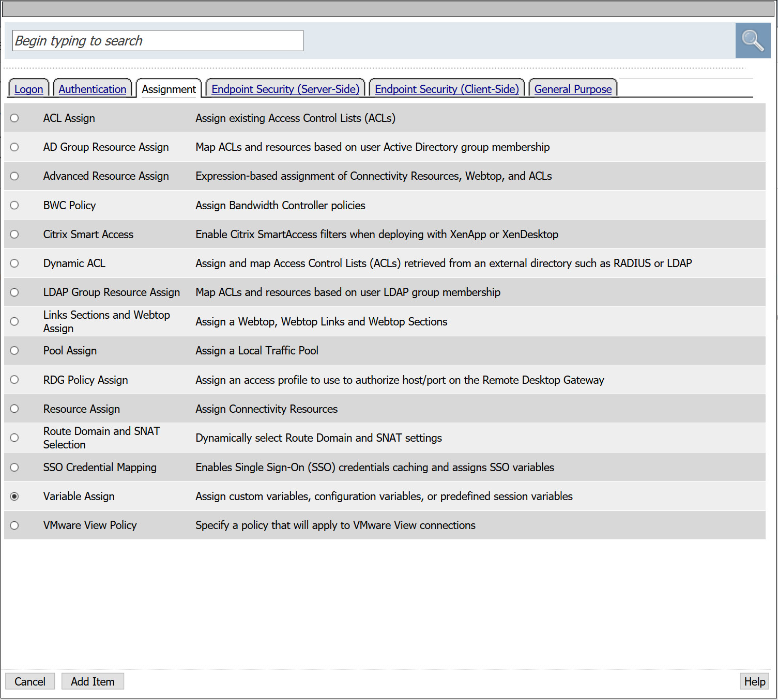Pick the RDG Policy Assign radio button

14,380
